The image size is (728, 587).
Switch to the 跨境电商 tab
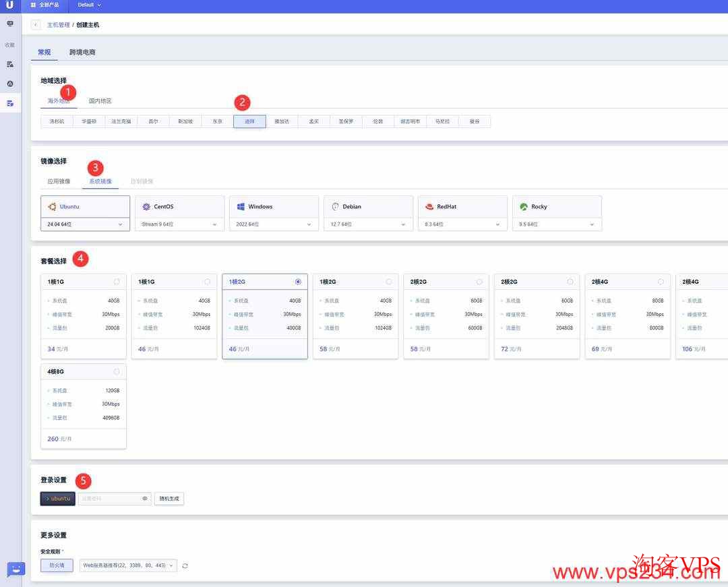82,52
